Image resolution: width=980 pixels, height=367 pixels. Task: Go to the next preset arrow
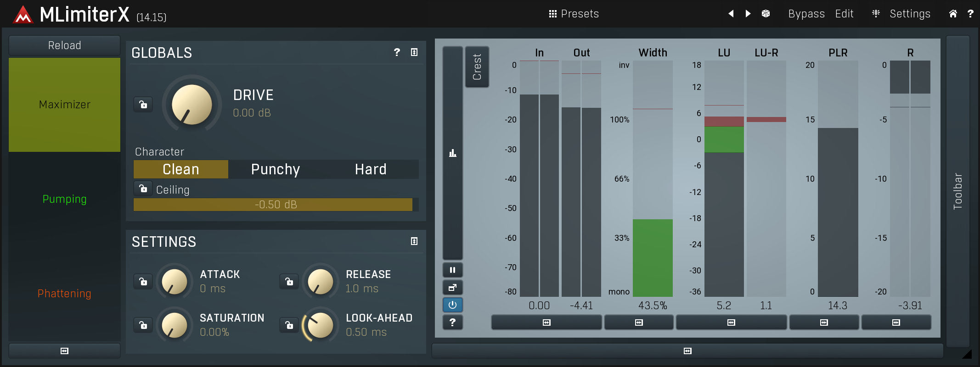click(x=748, y=14)
